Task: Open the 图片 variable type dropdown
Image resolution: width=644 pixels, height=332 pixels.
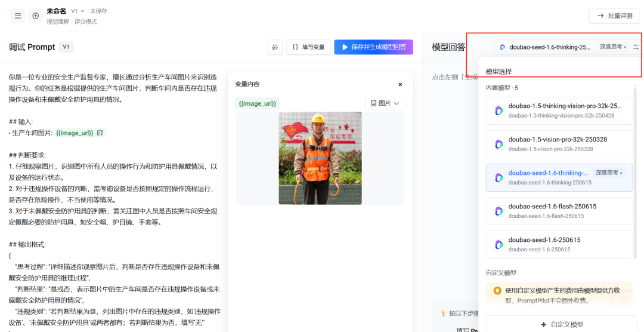Action: (x=385, y=103)
